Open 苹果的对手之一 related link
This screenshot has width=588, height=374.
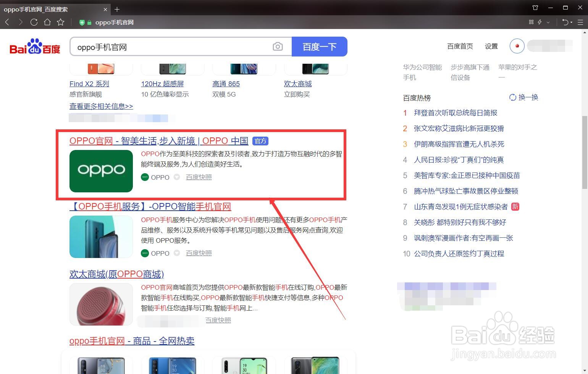[518, 72]
